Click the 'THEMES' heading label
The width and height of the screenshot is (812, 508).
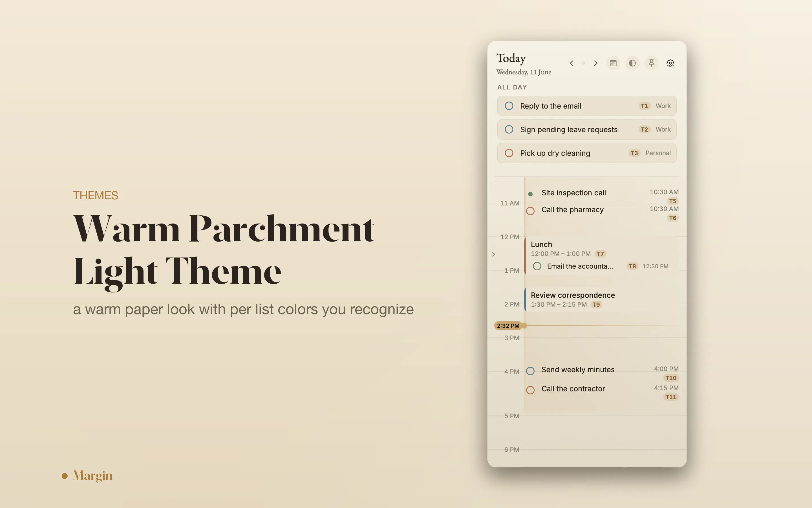[x=96, y=196]
